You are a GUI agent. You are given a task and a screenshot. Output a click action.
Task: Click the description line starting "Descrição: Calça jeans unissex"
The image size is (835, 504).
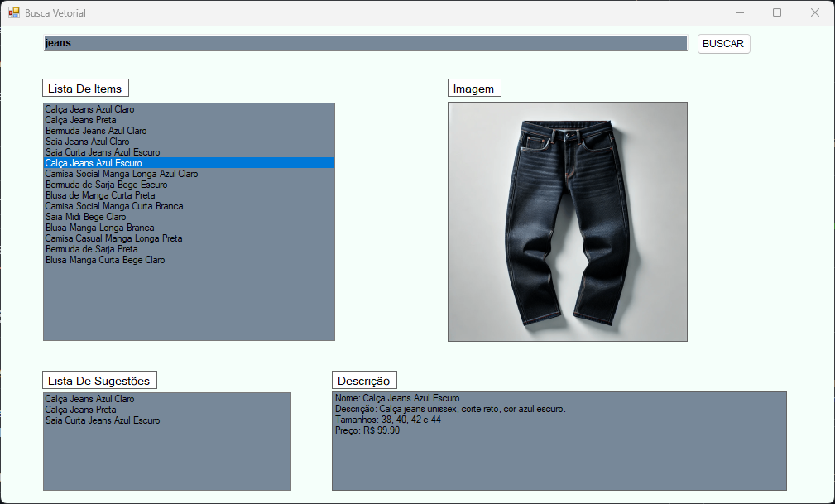450,409
